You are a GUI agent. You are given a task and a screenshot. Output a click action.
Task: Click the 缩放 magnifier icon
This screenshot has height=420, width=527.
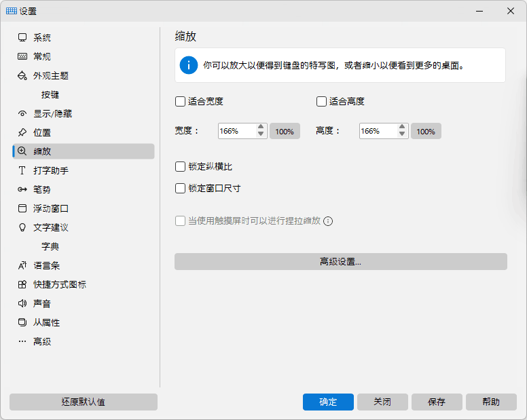(22, 151)
